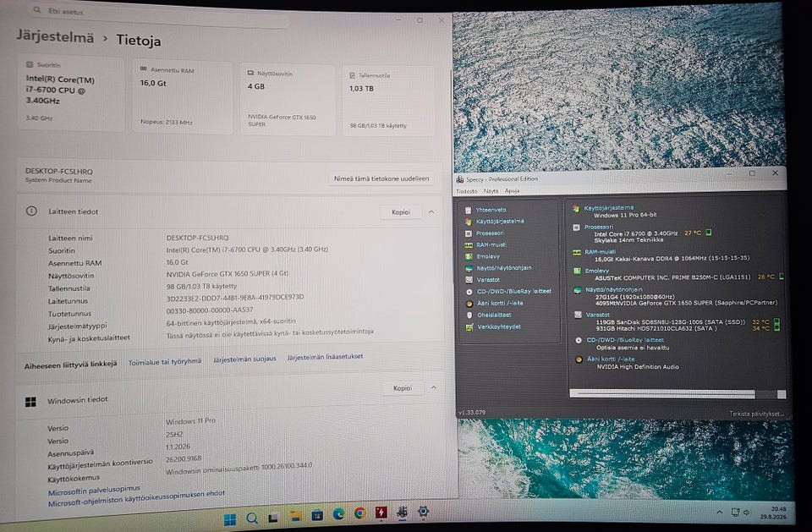Open CD-/DWD-/BlueRay laitteet in Speccy sidebar
The width and height of the screenshot is (812, 532).
(x=513, y=292)
